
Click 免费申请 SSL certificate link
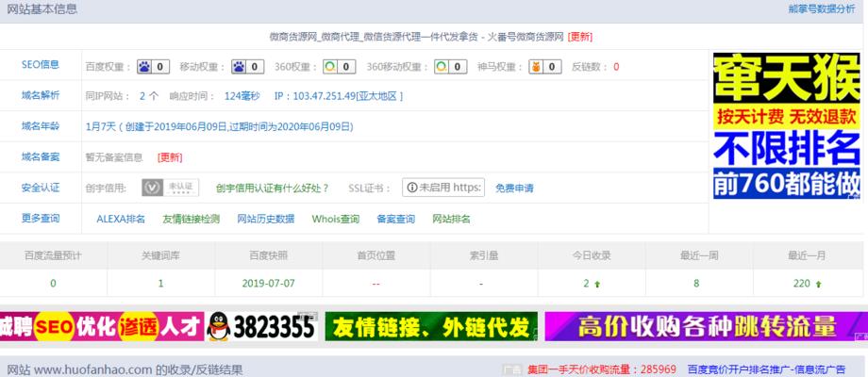(x=514, y=188)
